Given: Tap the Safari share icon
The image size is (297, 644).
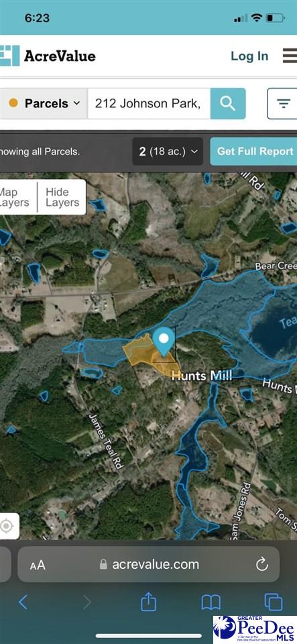Looking at the screenshot, I should (x=149, y=602).
